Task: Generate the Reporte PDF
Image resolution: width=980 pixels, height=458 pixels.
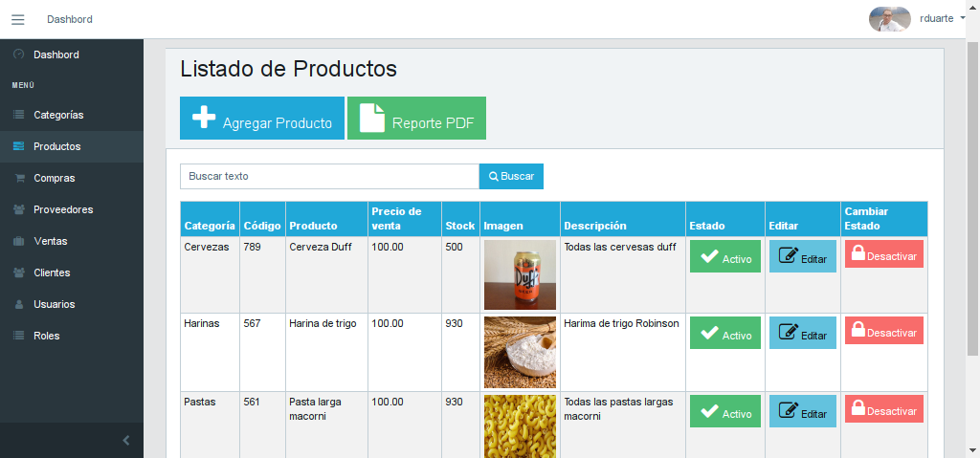Action: tap(416, 119)
